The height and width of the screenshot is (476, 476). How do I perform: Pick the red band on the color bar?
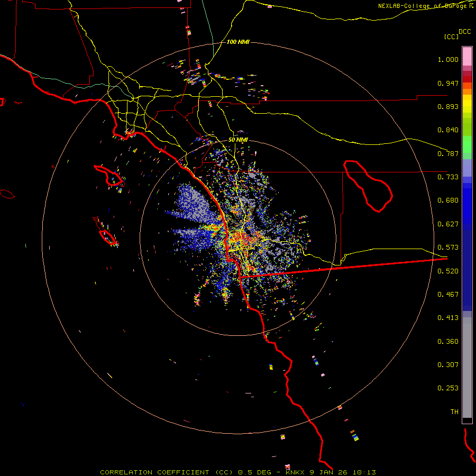[467, 79]
